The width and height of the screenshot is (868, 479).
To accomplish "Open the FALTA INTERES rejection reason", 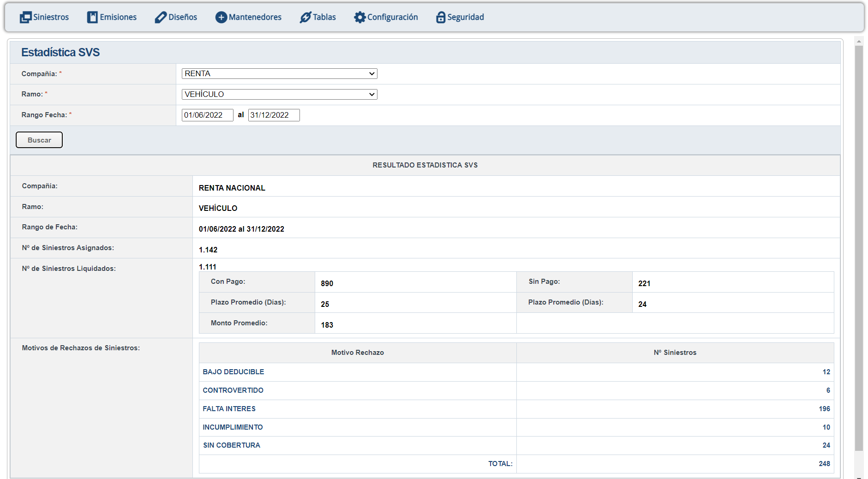I will click(229, 409).
